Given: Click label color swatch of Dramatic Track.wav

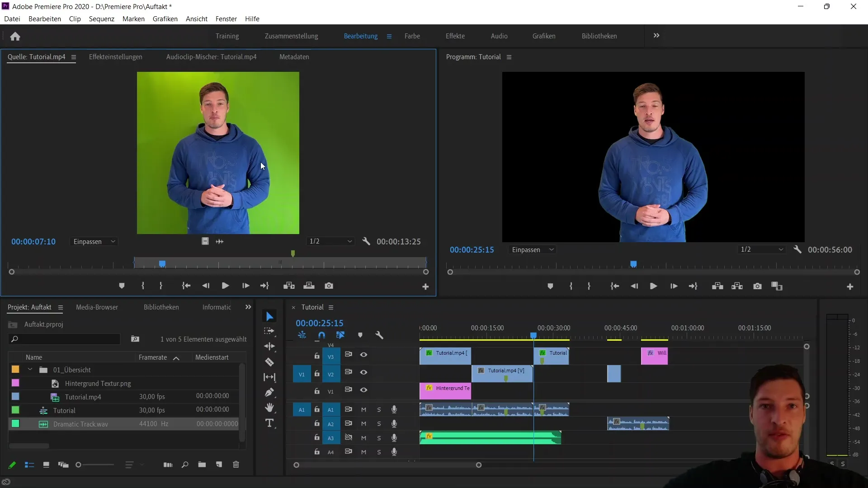Looking at the screenshot, I should (15, 424).
